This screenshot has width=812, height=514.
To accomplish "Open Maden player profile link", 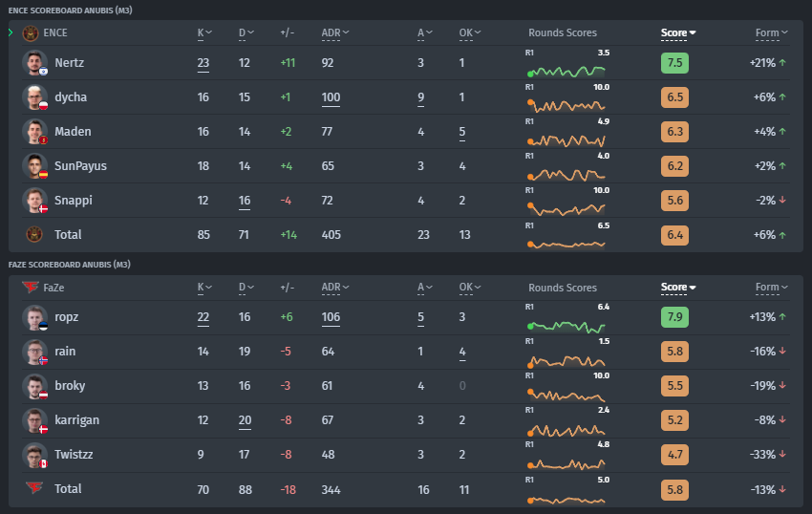I will click(73, 132).
